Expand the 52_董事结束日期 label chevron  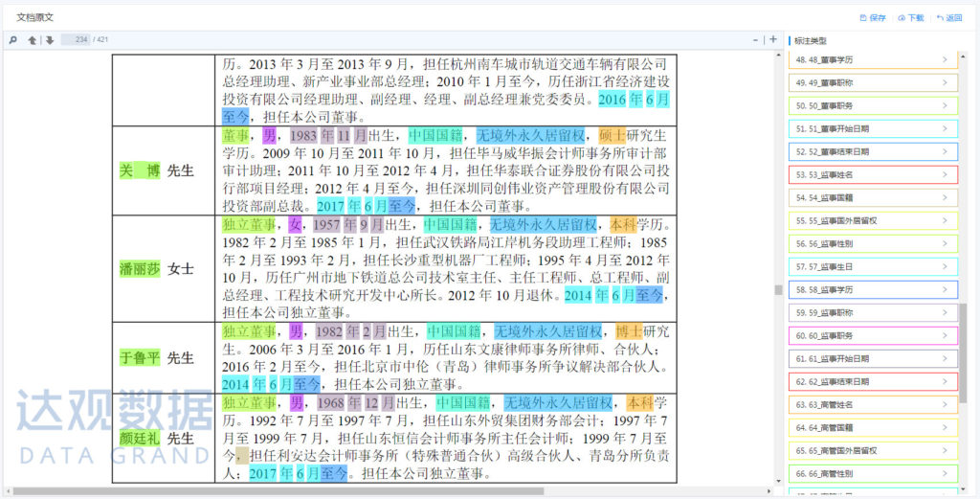[945, 152]
